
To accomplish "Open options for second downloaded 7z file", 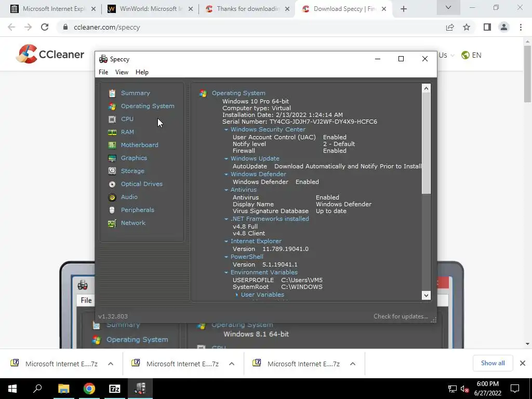I will pos(232,364).
